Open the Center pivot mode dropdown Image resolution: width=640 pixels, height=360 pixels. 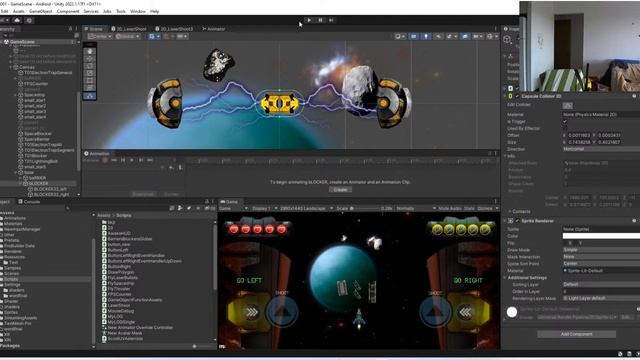coord(100,36)
